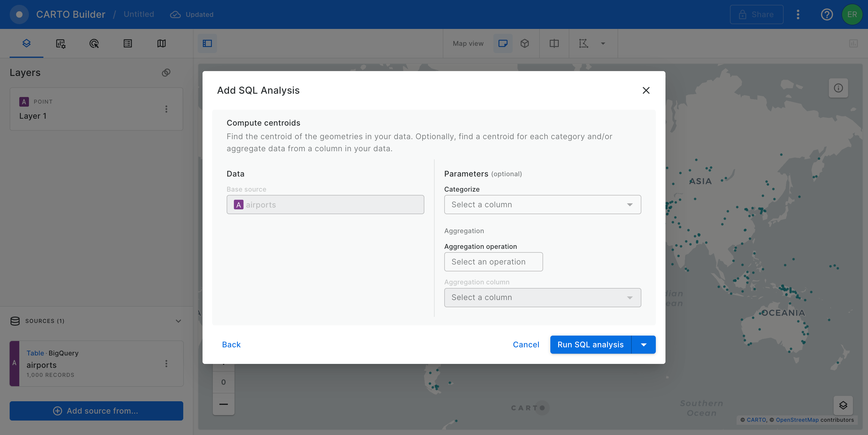Viewport: 868px width, 435px height.
Task: Click the sources database icon
Action: 15,321
